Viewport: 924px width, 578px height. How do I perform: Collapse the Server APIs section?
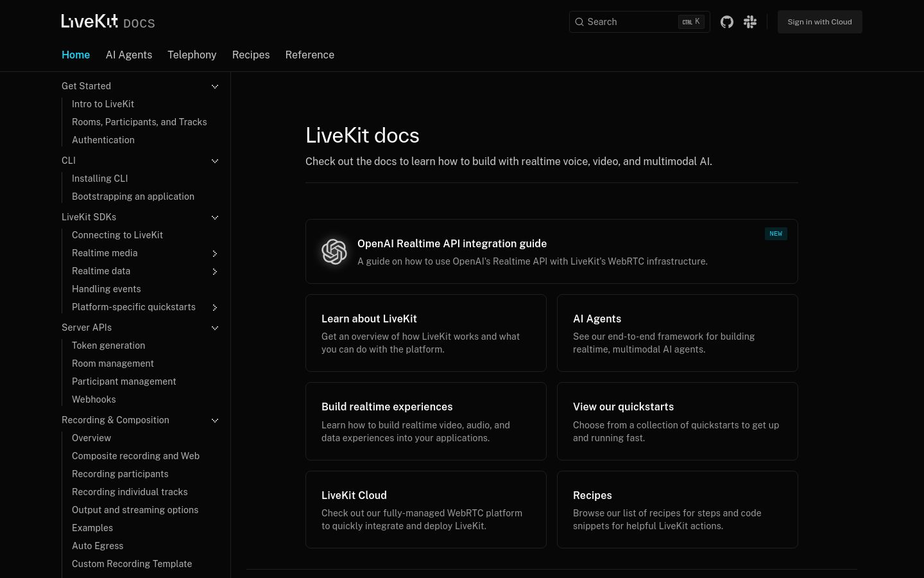click(215, 328)
